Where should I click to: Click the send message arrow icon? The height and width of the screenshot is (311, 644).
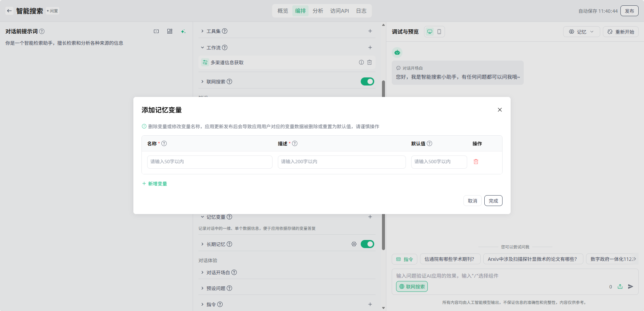(631, 286)
